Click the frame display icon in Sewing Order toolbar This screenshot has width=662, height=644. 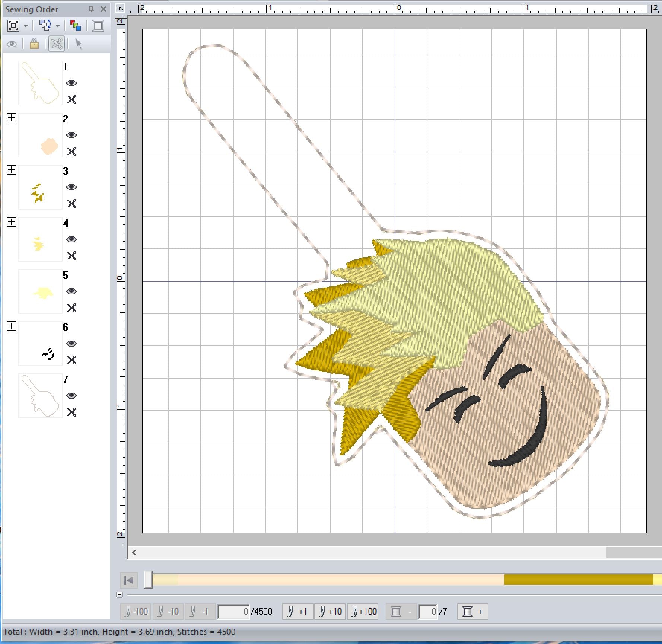pos(98,26)
